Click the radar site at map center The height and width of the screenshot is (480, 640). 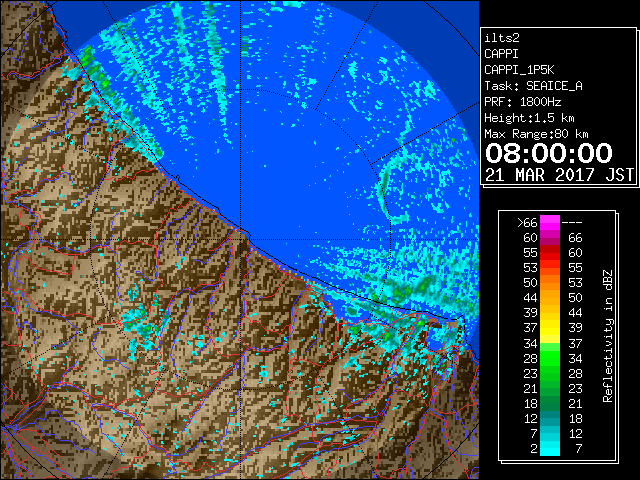pyautogui.click(x=241, y=240)
